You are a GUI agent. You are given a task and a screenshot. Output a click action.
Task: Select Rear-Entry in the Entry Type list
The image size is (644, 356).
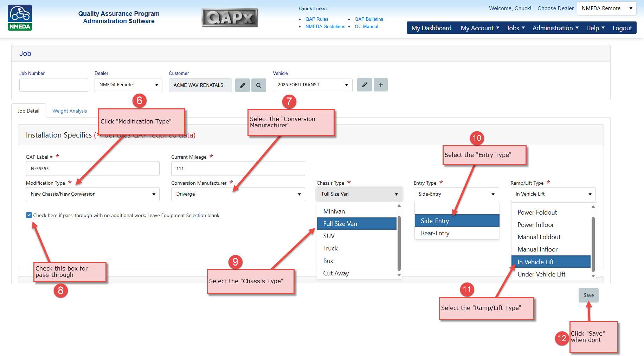[x=457, y=233]
